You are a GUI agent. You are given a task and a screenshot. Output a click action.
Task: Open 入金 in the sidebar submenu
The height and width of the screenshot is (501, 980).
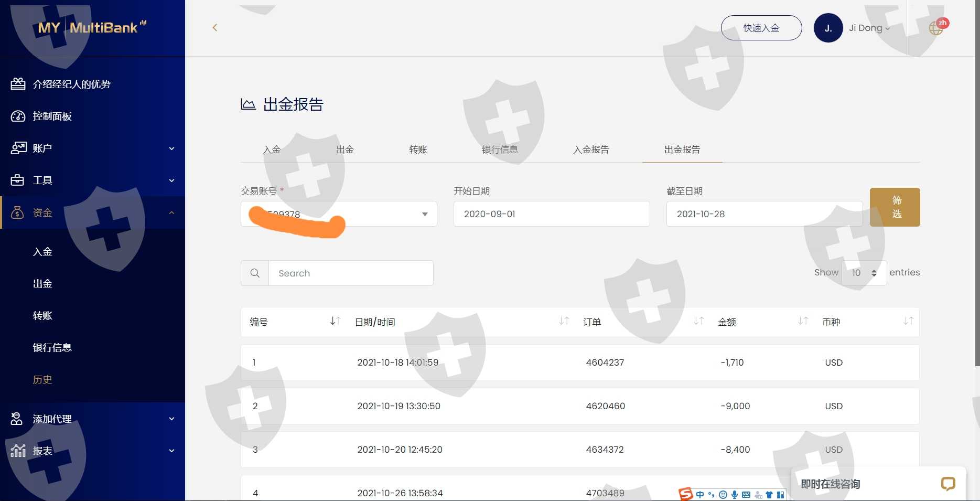click(x=42, y=252)
